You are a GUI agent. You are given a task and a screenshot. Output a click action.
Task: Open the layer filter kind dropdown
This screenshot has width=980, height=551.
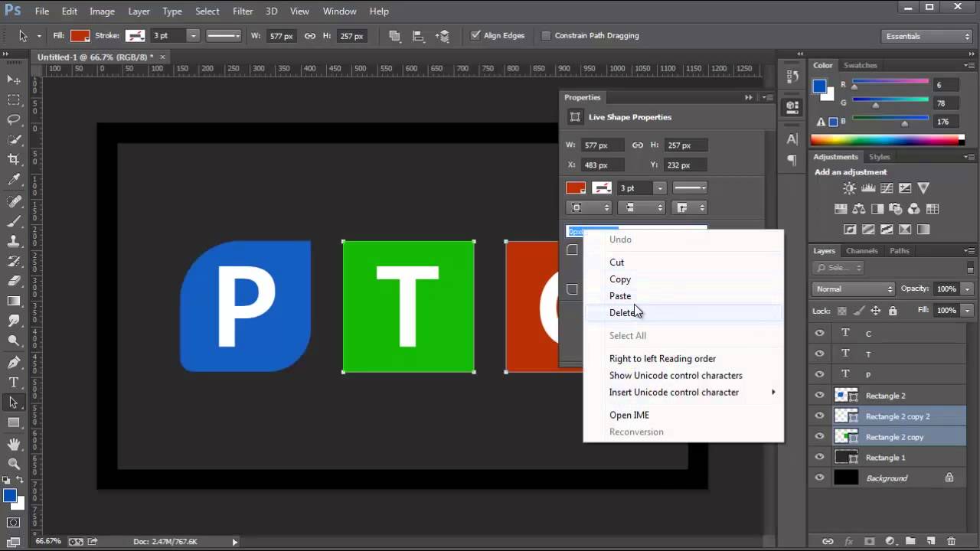[838, 267]
